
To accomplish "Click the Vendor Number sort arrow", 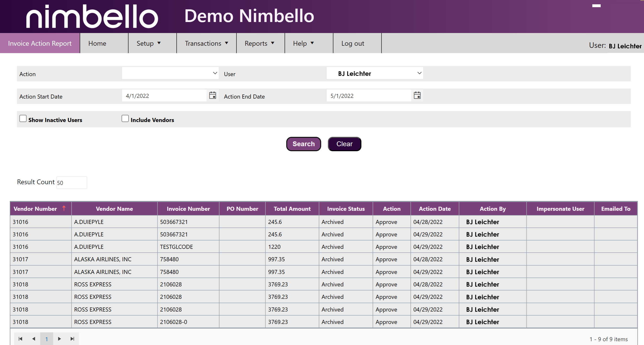I will pos(64,208).
